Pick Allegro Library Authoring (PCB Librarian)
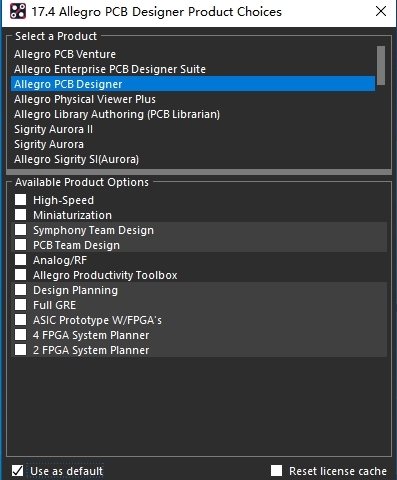This screenshot has width=397, height=480. 193,114
